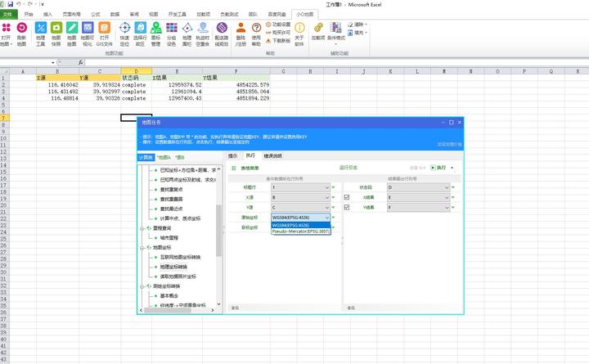The height and width of the screenshot is (364, 589).
Task: Click the 加载项 gear icon
Action: [318, 28]
